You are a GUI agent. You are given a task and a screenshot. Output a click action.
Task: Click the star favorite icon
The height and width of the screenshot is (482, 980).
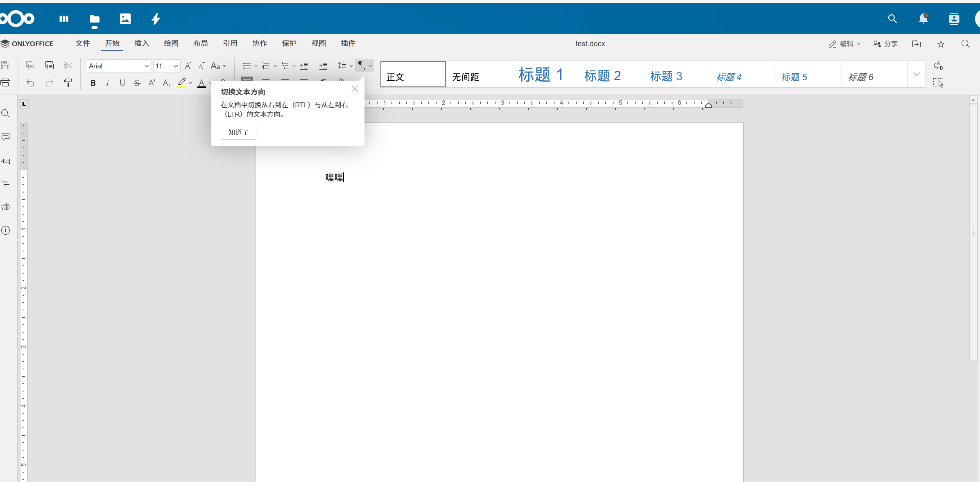tap(941, 44)
